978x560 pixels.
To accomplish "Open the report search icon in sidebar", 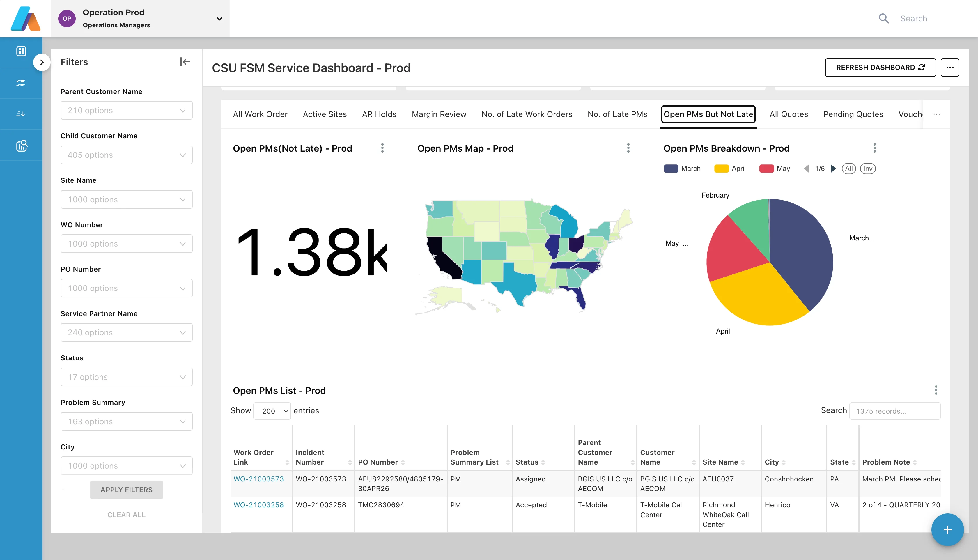I will tap(22, 146).
